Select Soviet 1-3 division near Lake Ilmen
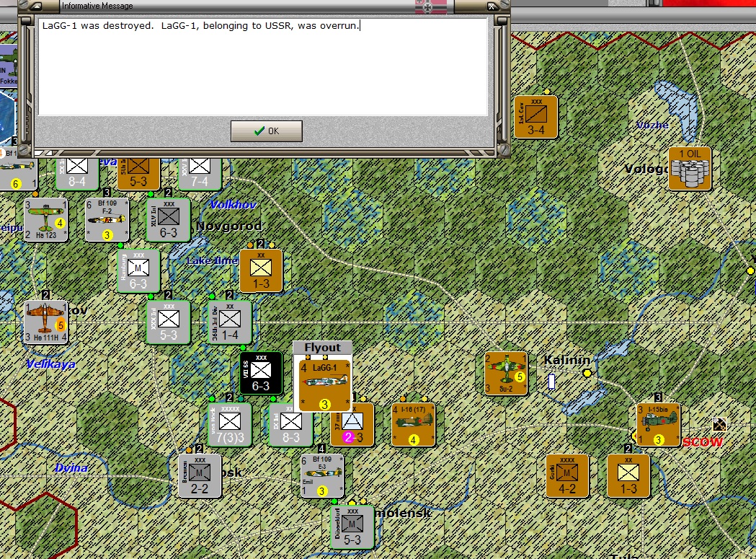Viewport: 756px width, 559px height. (x=261, y=270)
